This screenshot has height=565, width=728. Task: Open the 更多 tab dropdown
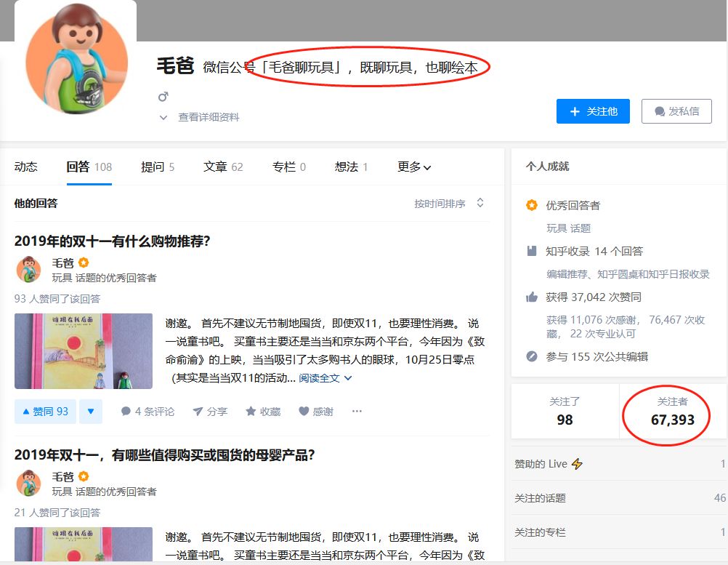click(x=413, y=167)
